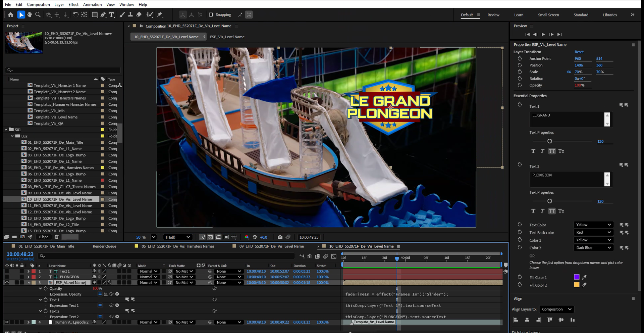
Task: Take snapshot with camera icon
Action: point(280,237)
